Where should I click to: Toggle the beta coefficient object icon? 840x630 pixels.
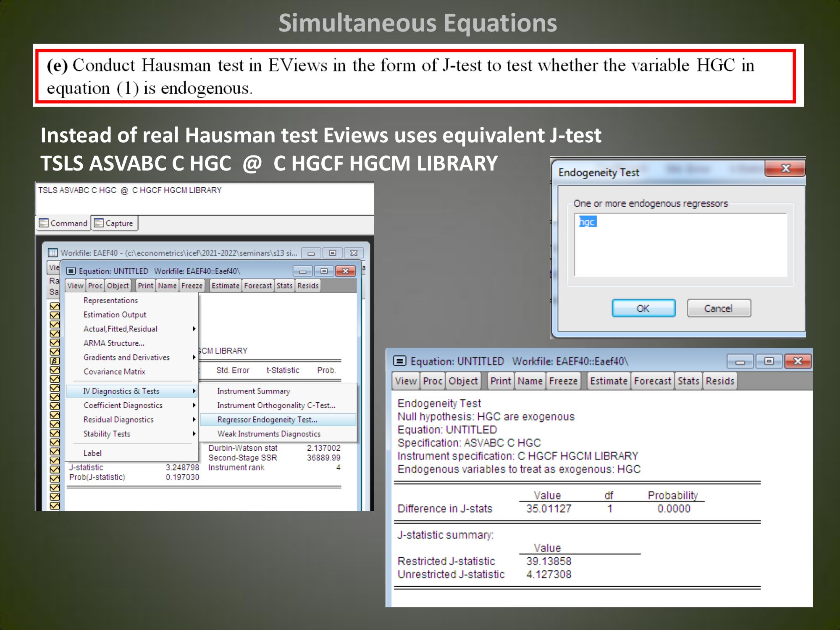[55, 361]
